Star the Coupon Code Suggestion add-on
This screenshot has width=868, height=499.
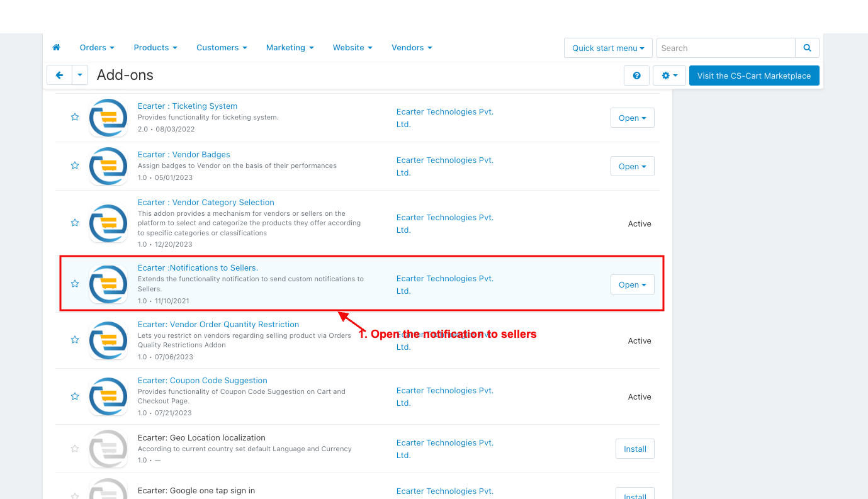point(75,396)
